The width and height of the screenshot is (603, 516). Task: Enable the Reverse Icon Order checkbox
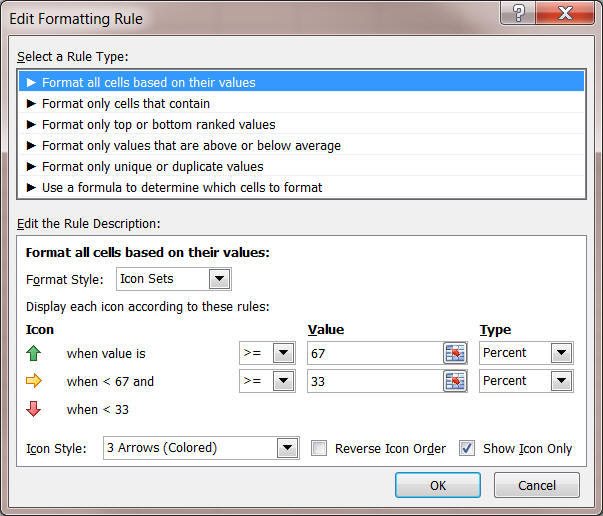pos(319,448)
